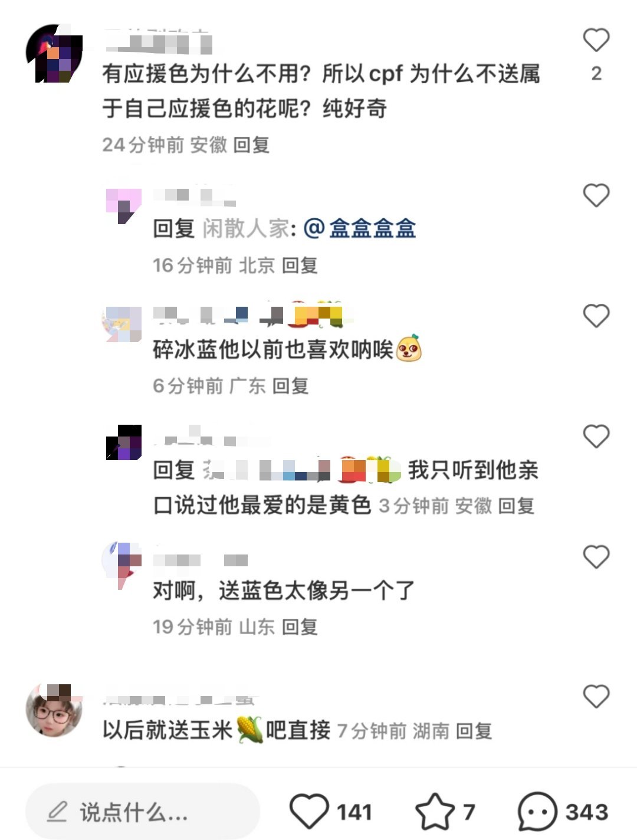Tap 回复 under the 16分钟前 北京 reply
The image size is (637, 840).
pos(300,265)
